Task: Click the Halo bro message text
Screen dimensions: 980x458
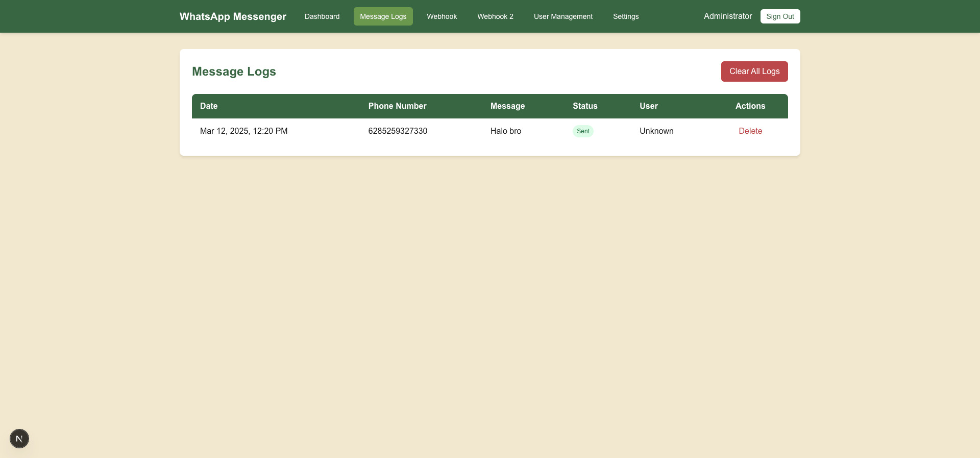Action: pyautogui.click(x=505, y=131)
